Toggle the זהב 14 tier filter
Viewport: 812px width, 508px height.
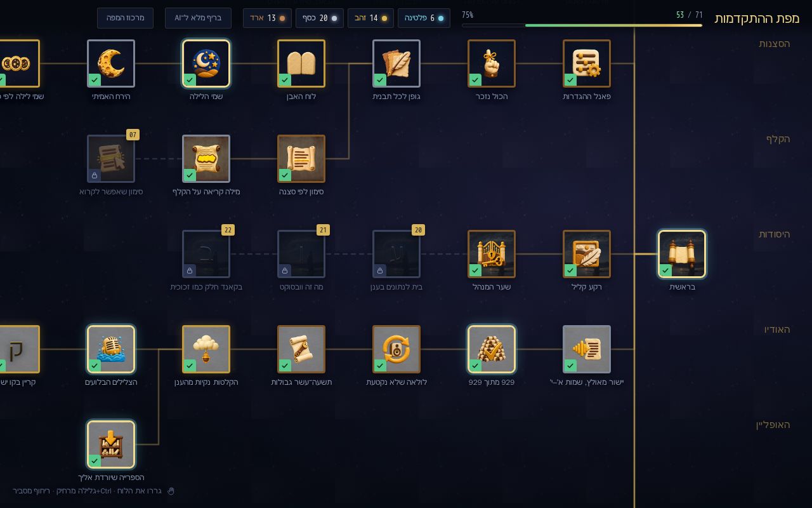[x=370, y=18]
